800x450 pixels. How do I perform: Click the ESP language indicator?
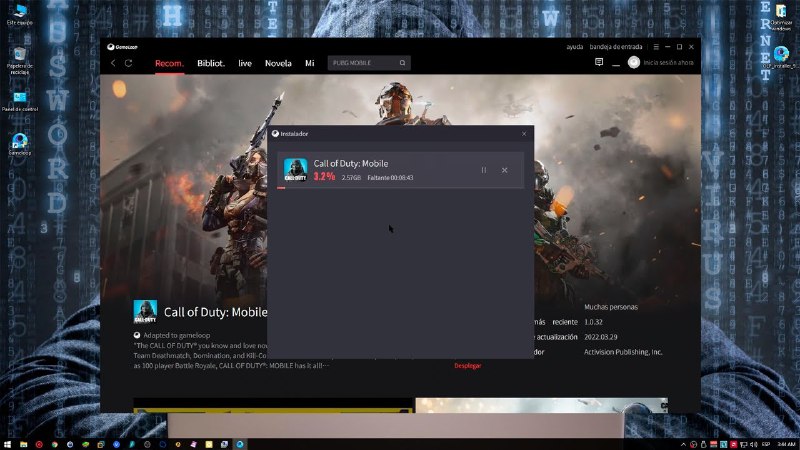coord(766,444)
